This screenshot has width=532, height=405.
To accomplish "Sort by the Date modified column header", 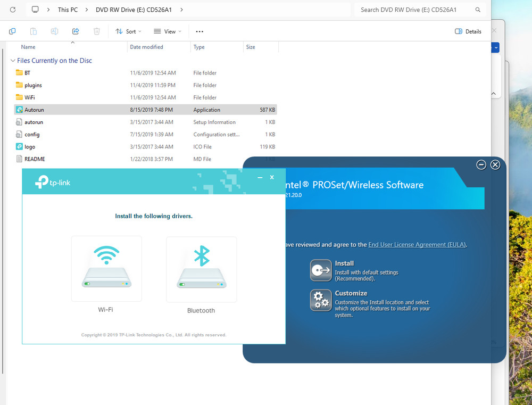I will [x=147, y=47].
